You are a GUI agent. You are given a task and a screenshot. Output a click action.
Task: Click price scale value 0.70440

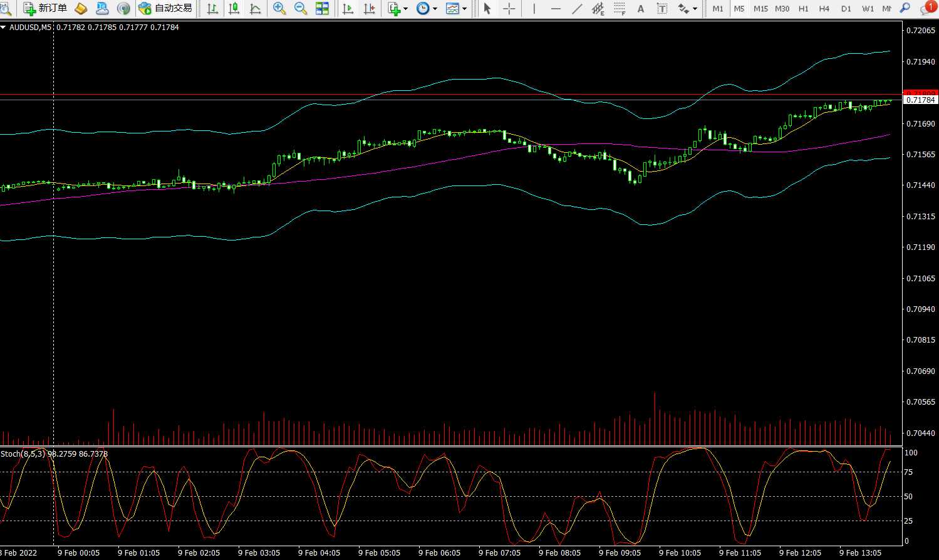921,433
